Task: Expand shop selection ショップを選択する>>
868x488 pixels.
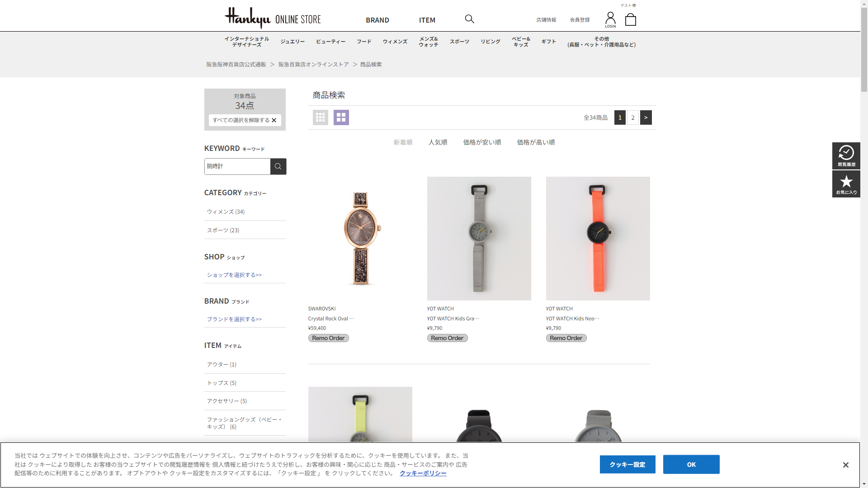Action: point(234,275)
